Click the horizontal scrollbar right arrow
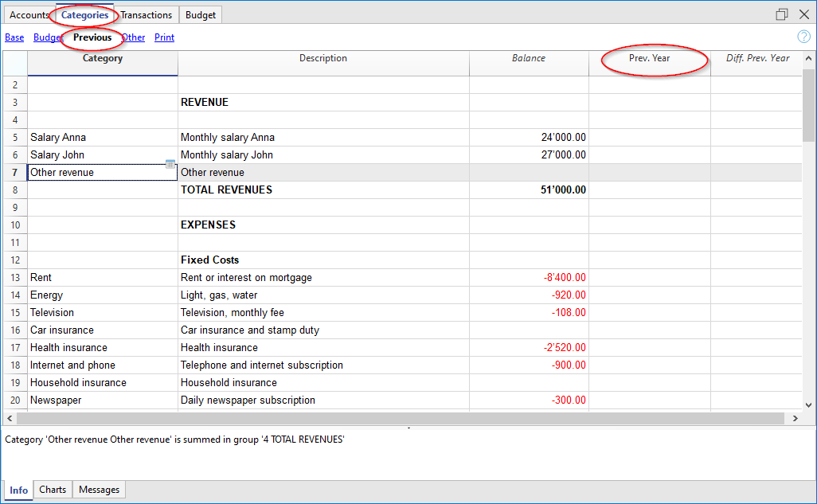Viewport: 817px width, 504px height. [795, 418]
